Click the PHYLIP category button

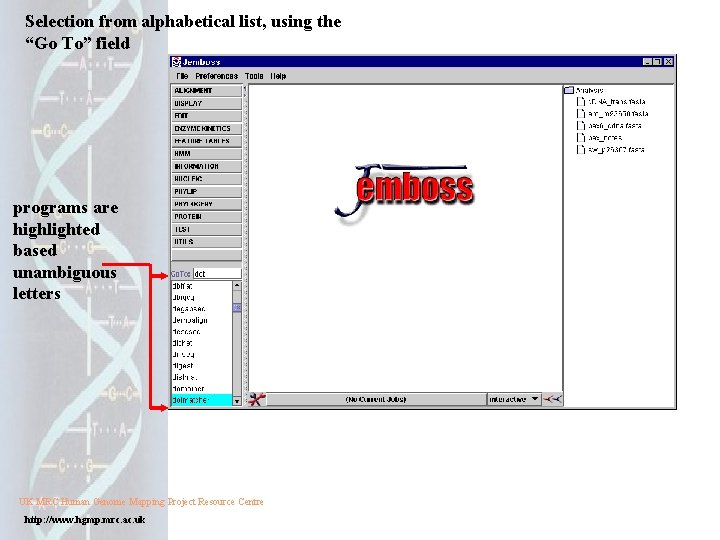pos(206,191)
